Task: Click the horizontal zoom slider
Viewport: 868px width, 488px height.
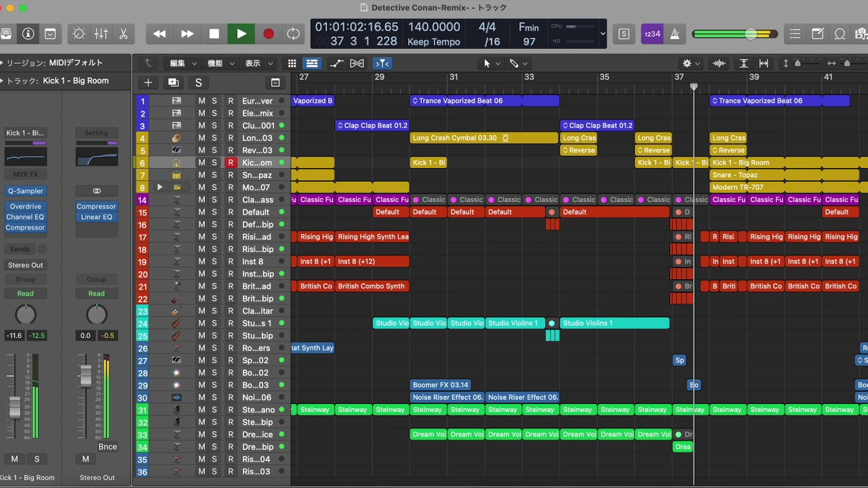Action: click(x=846, y=63)
